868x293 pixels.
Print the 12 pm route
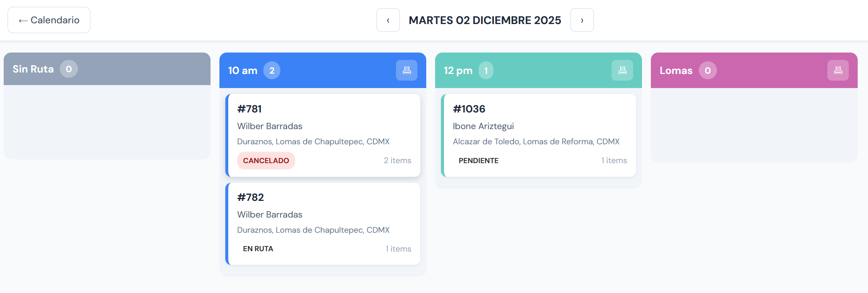[622, 70]
